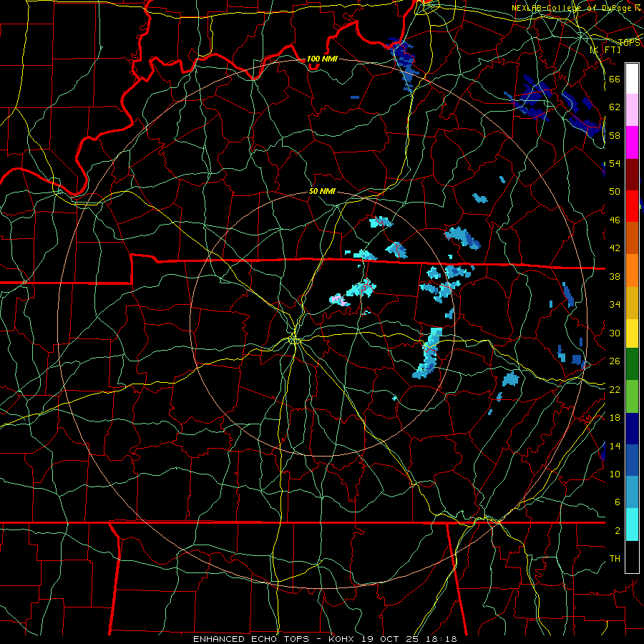Click the 100 NMI range ring label

click(322, 59)
